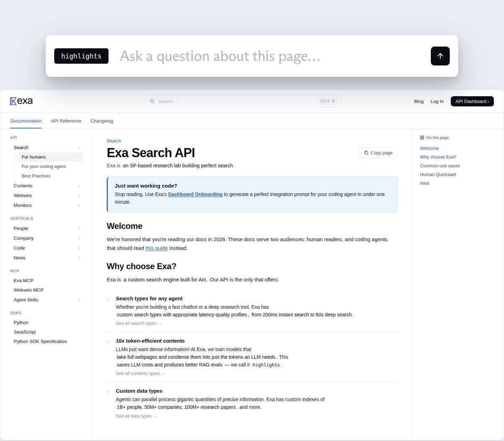This screenshot has height=441, width=504.
Task: Click the search magnifier icon
Action: 152,101
